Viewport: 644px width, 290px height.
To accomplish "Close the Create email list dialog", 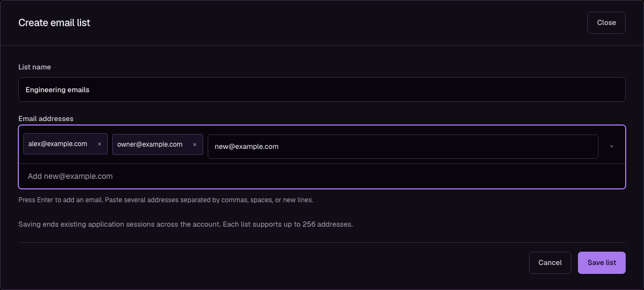I will (606, 23).
